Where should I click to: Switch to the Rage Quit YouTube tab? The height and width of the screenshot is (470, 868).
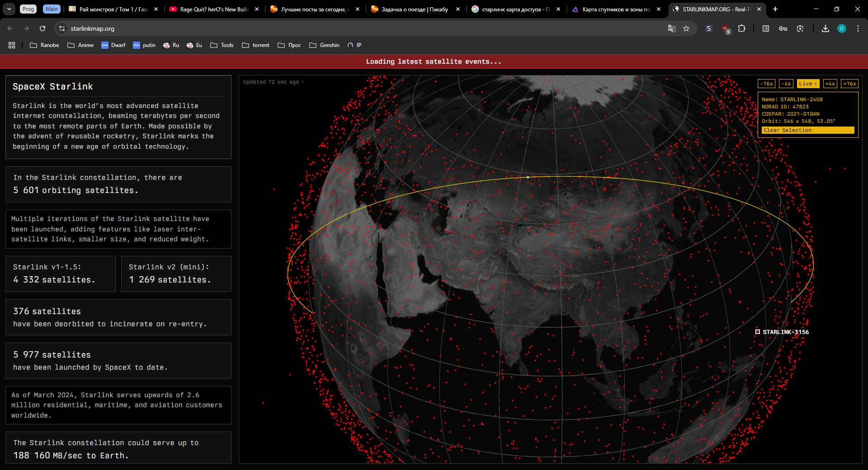pyautogui.click(x=210, y=9)
